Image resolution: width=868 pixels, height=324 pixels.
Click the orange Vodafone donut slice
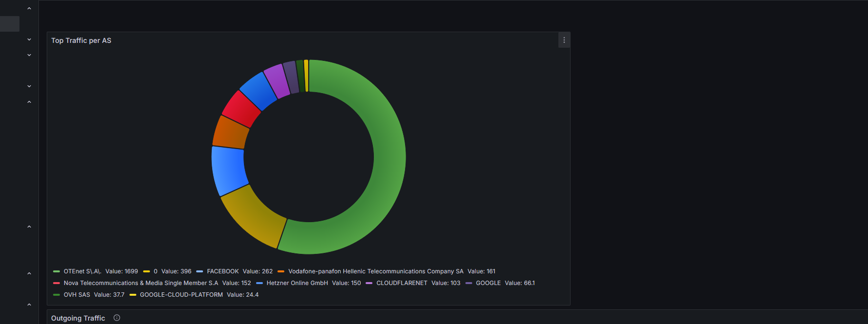231,133
